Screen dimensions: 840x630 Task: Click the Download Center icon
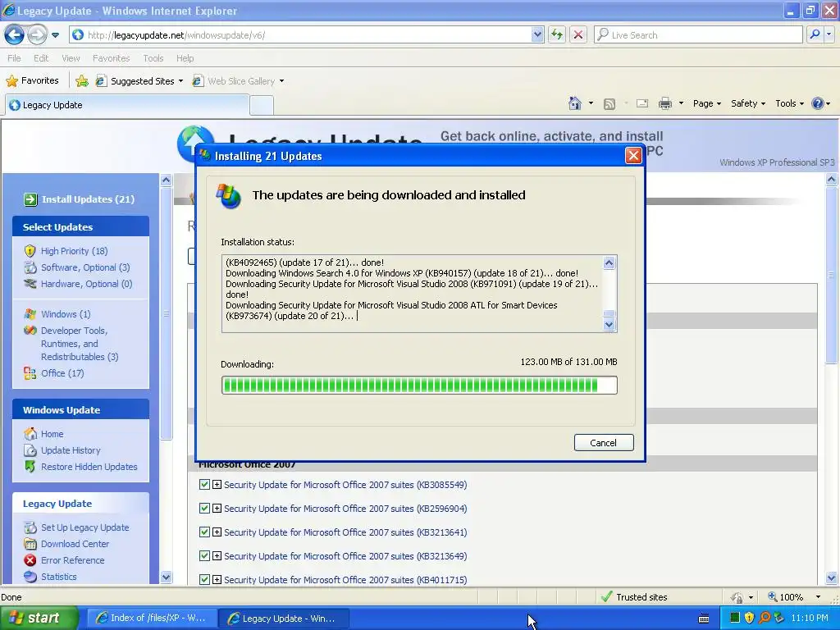click(30, 544)
